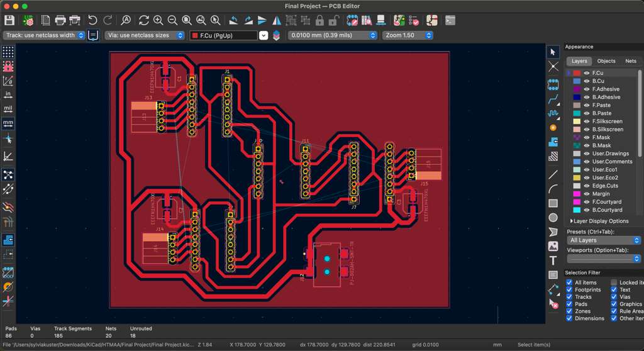Open the Zoom 1.50 dropdown
The height and width of the screenshot is (351, 644).
(x=408, y=35)
